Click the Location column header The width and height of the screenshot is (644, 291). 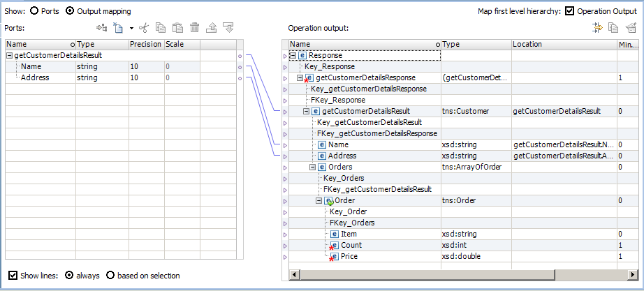coord(563,45)
